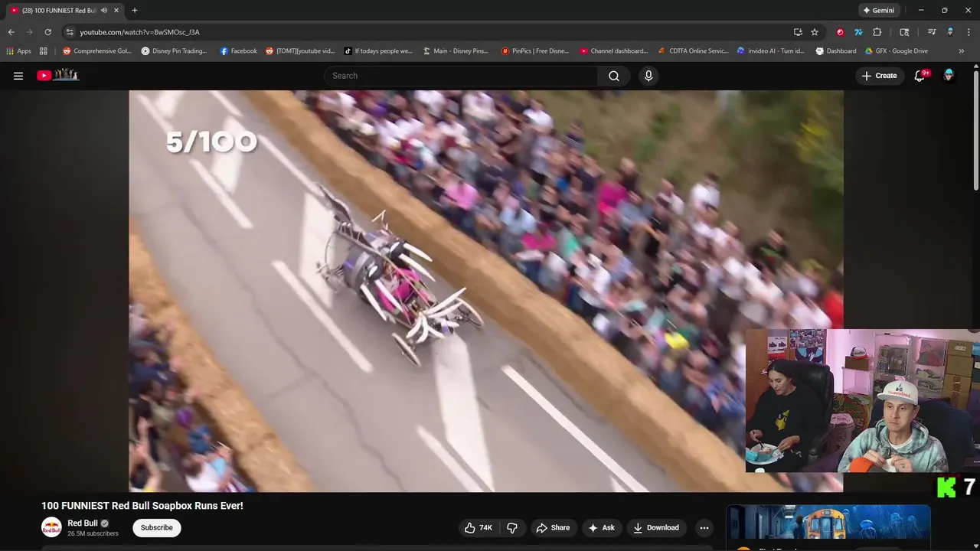This screenshot has height=551, width=980.
Task: Open the YouTube account avatar menu
Action: pos(949,76)
